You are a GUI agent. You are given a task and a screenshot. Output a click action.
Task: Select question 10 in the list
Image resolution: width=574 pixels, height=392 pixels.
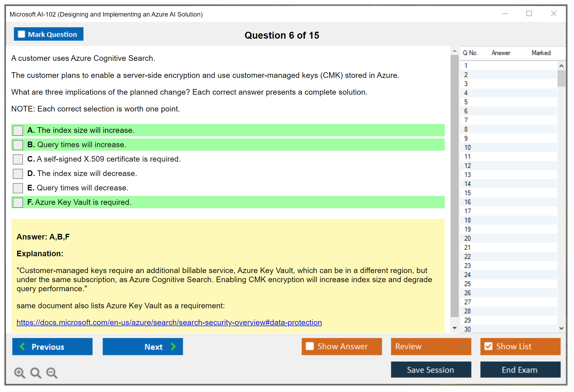coord(467,147)
